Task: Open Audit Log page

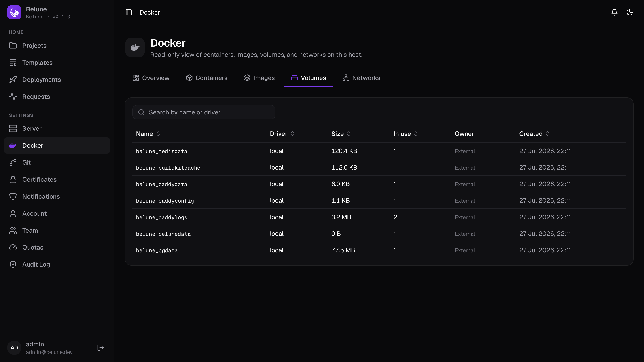Action: [57, 264]
